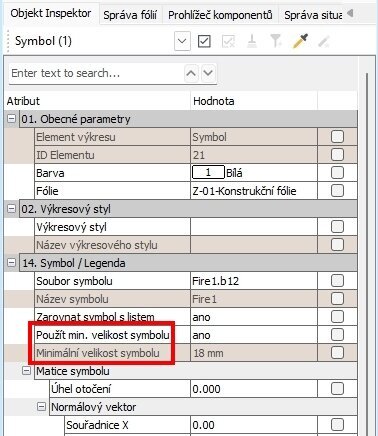Click the empty Výkresový styl value cell
This screenshot has height=436, width=378.
coord(254,227)
